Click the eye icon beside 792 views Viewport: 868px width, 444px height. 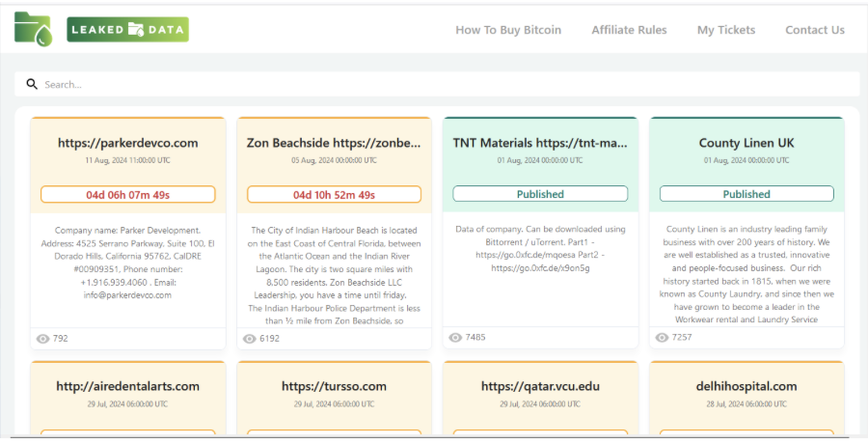(42, 339)
